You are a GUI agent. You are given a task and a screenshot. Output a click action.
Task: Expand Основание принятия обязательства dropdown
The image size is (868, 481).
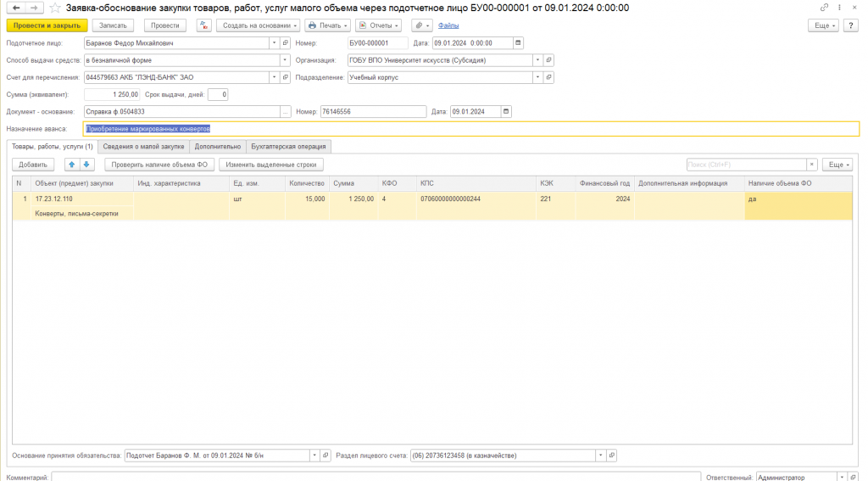pyautogui.click(x=314, y=456)
